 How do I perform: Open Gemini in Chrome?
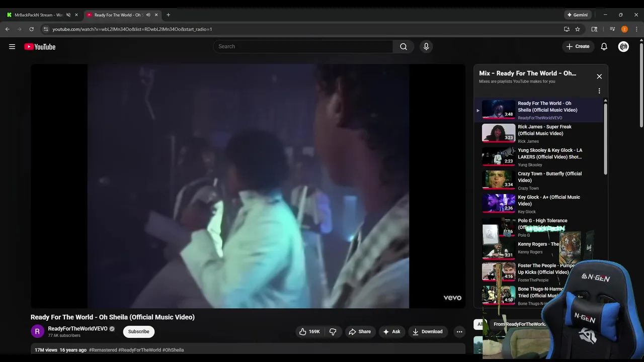point(577,15)
